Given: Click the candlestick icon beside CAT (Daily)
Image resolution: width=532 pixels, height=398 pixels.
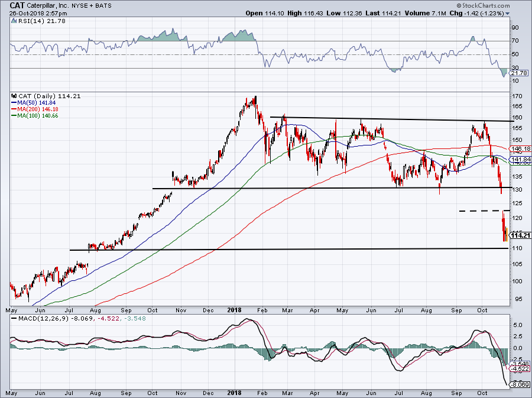Looking at the screenshot, I should tap(14, 96).
